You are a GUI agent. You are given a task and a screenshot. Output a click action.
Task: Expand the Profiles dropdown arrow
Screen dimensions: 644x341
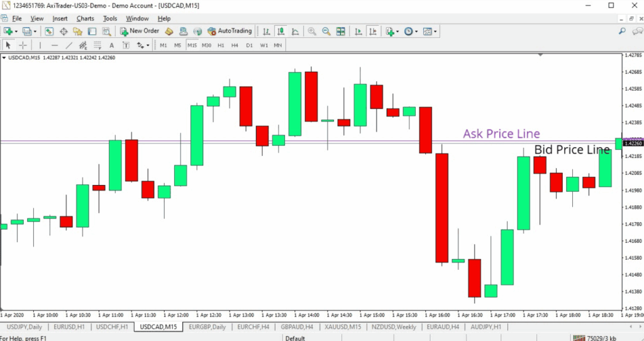point(35,31)
